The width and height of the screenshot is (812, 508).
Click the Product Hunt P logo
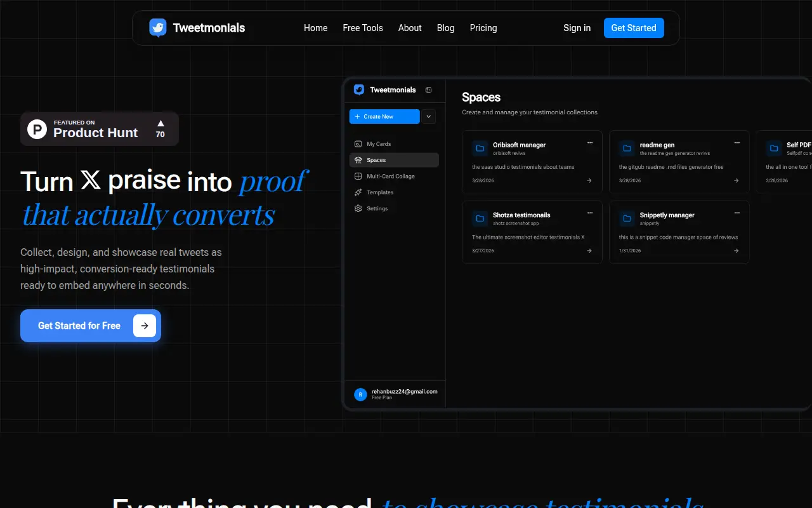click(x=37, y=130)
